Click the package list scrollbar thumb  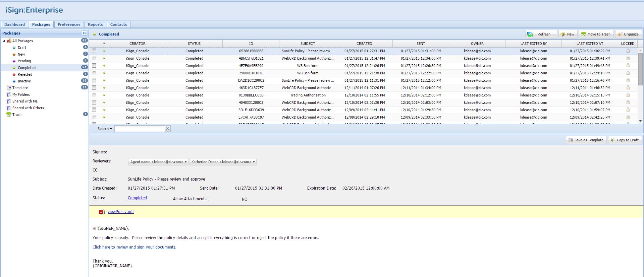[640, 69]
